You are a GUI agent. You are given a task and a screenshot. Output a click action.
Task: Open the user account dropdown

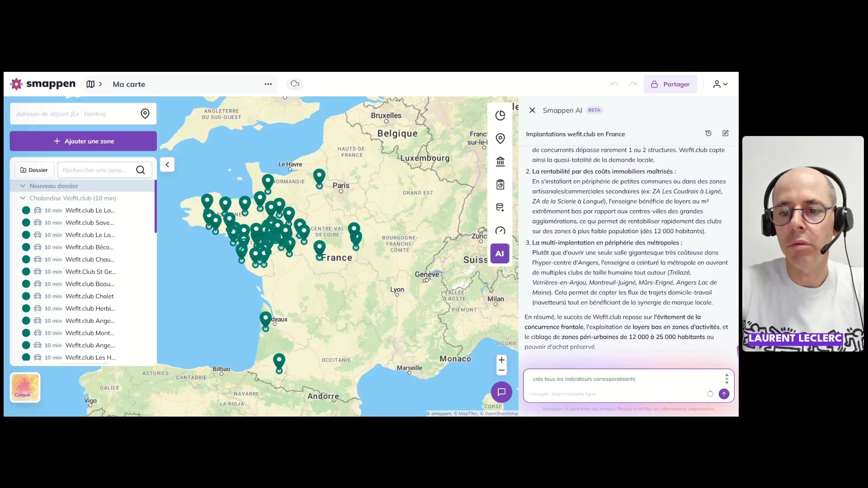point(720,84)
